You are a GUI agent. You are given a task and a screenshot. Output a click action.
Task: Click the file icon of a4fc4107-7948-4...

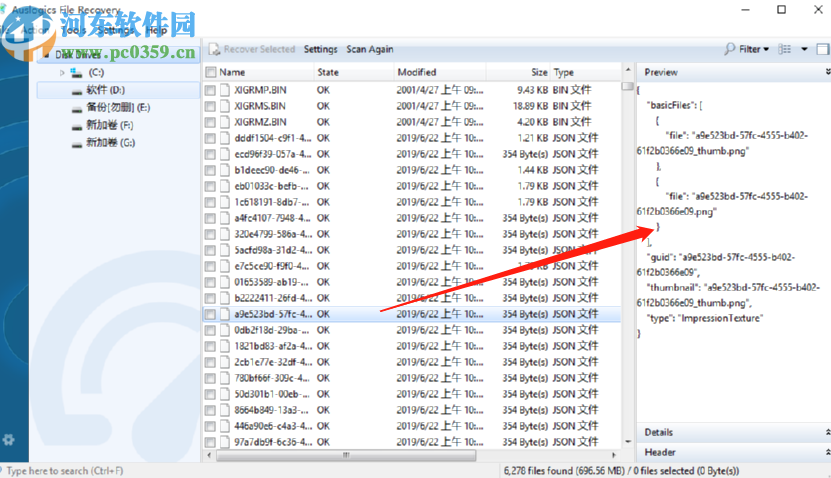225,218
